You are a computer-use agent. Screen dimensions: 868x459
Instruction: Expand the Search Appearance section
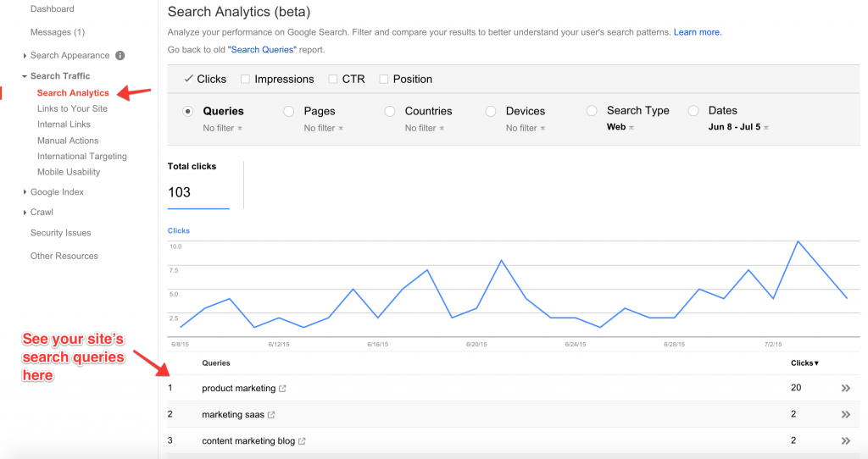[25, 55]
